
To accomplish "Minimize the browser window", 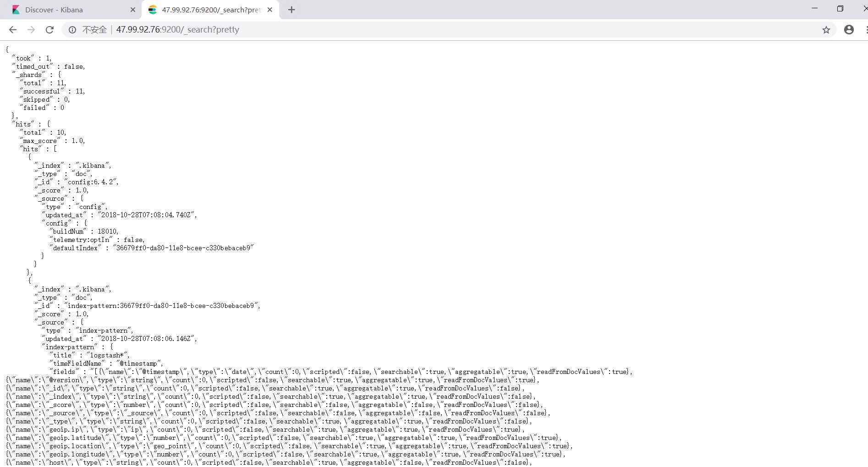I will coord(814,8).
